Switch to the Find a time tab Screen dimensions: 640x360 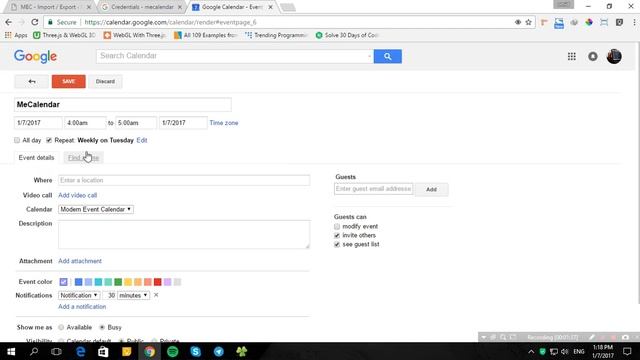coord(83,158)
